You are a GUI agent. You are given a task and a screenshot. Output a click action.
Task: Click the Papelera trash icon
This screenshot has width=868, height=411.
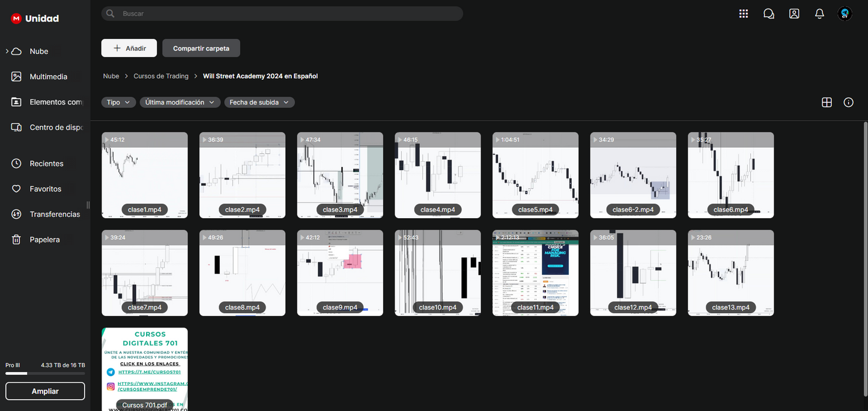pos(17,240)
